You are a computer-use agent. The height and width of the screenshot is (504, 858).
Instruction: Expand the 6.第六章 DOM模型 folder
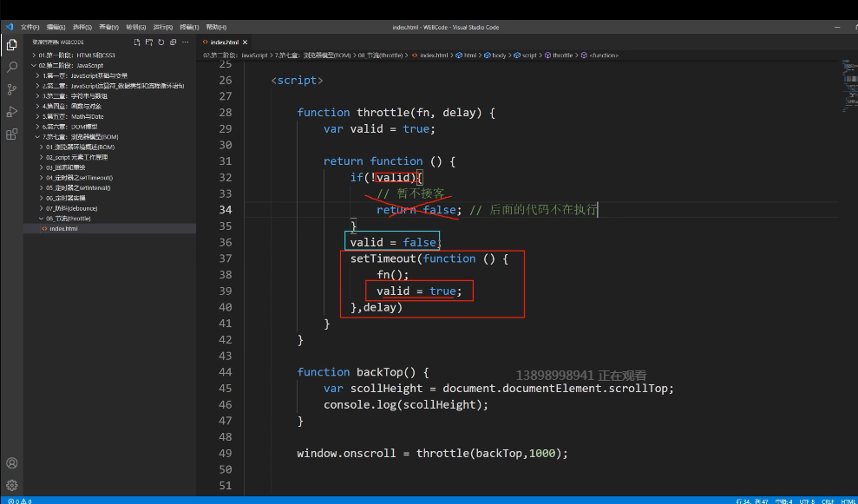click(x=109, y=127)
